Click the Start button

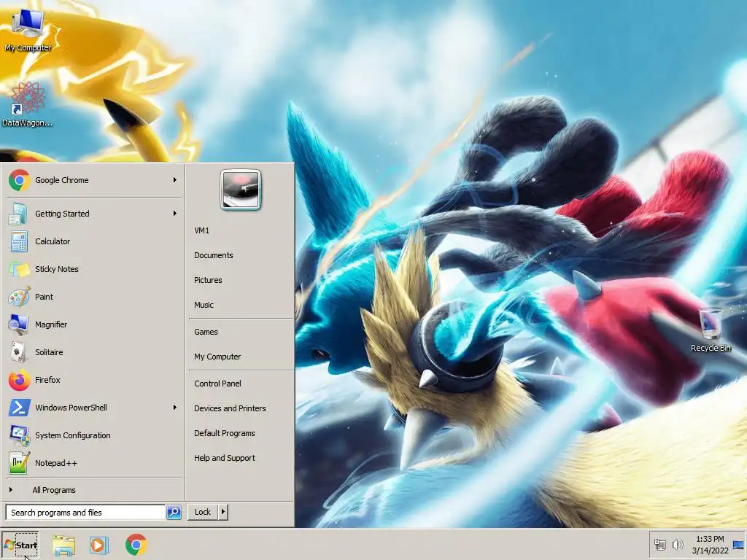[20, 545]
